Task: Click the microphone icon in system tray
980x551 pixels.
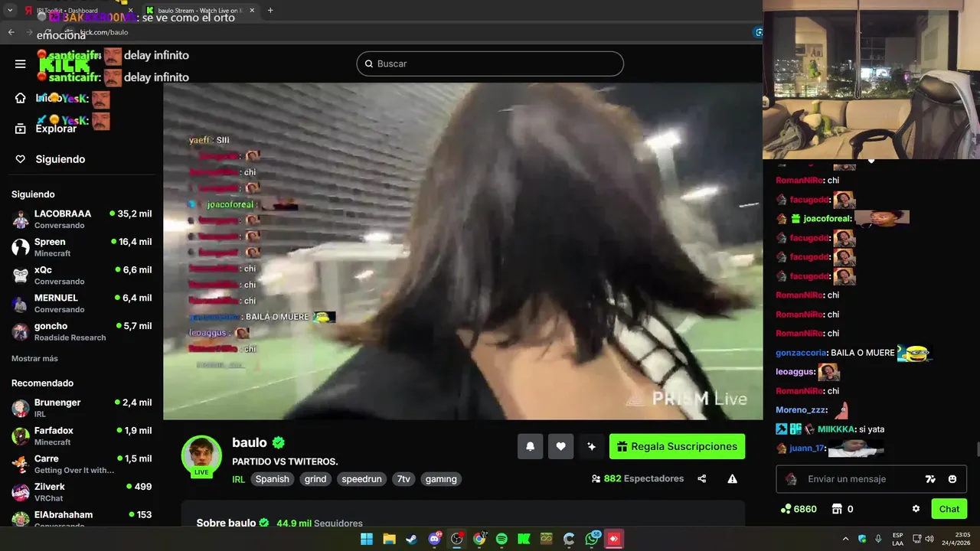Action: point(878,539)
